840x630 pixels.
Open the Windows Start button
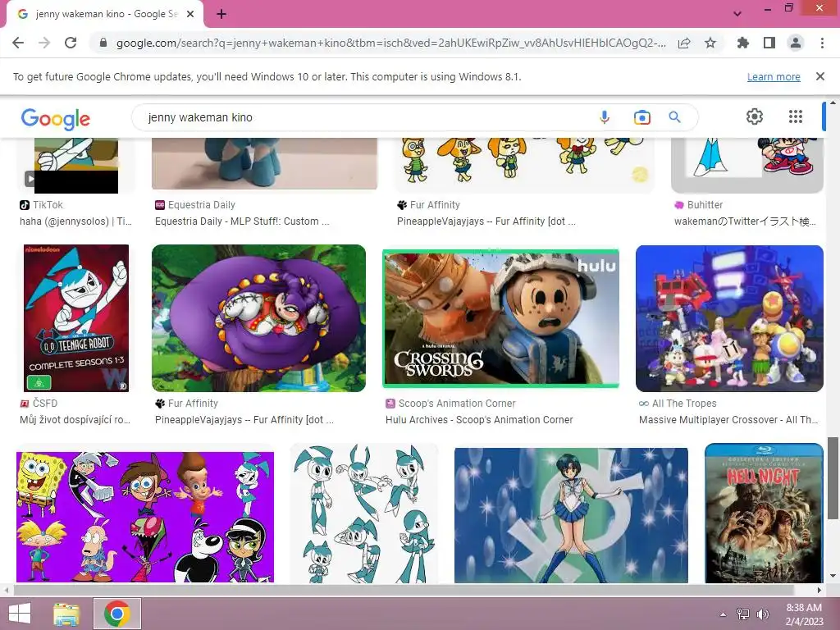click(20, 614)
